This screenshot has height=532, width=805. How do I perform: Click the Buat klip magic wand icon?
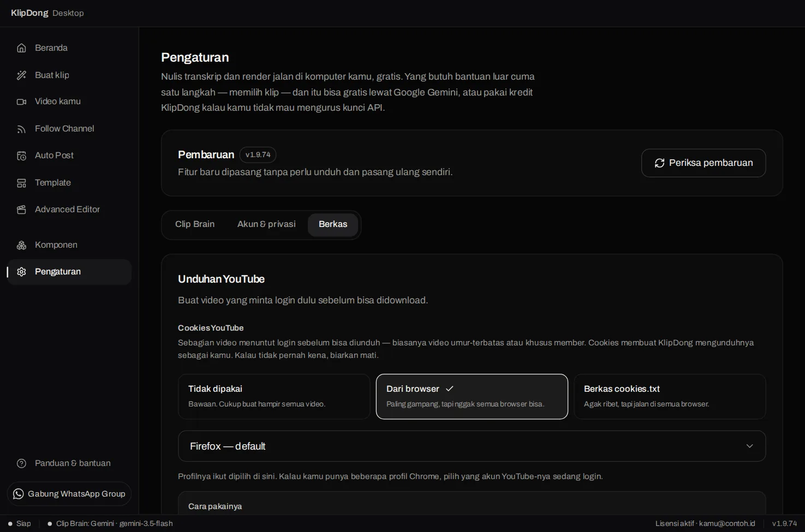[x=21, y=75]
